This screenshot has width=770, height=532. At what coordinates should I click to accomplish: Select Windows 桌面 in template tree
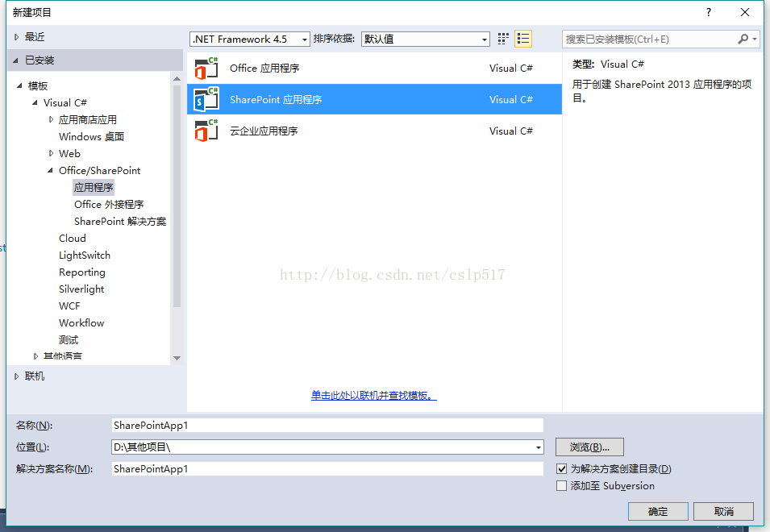(91, 136)
